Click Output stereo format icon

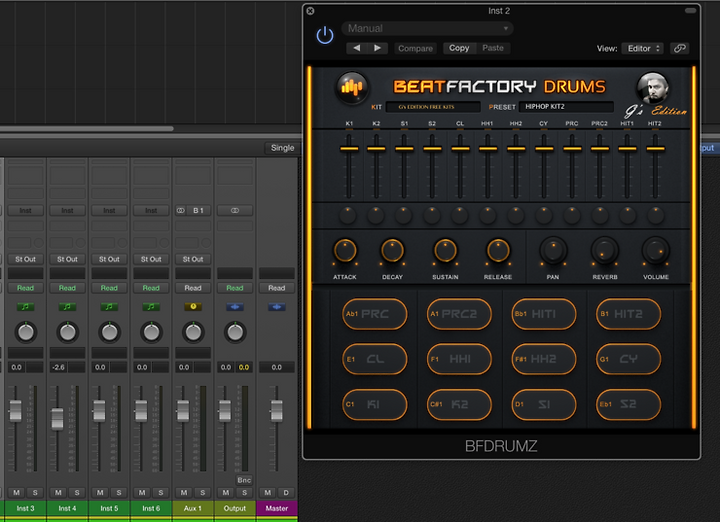[x=235, y=210]
